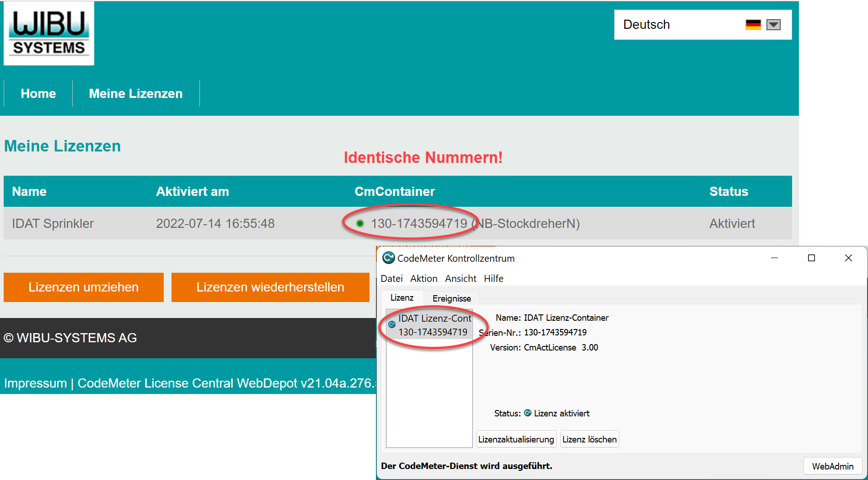Switch to the Ereignisse tab
Viewport: 868px width, 480px height.
point(452,298)
